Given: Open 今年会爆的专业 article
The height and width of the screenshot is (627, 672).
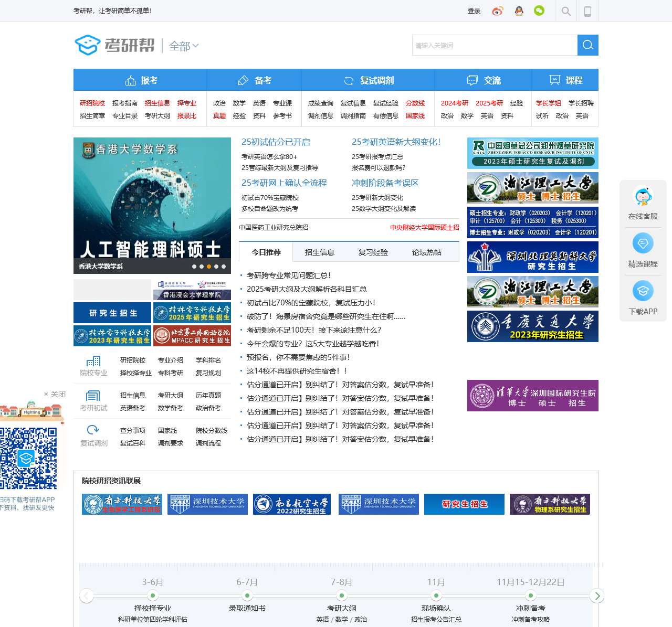Looking at the screenshot, I should click(x=313, y=344).
